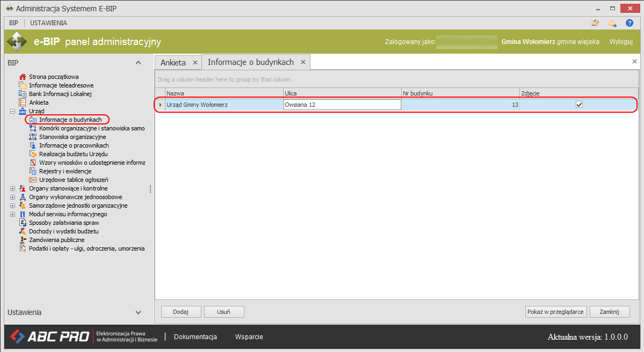644x352 pixels.
Task: Click the Urząd building icon
Action: (23, 111)
